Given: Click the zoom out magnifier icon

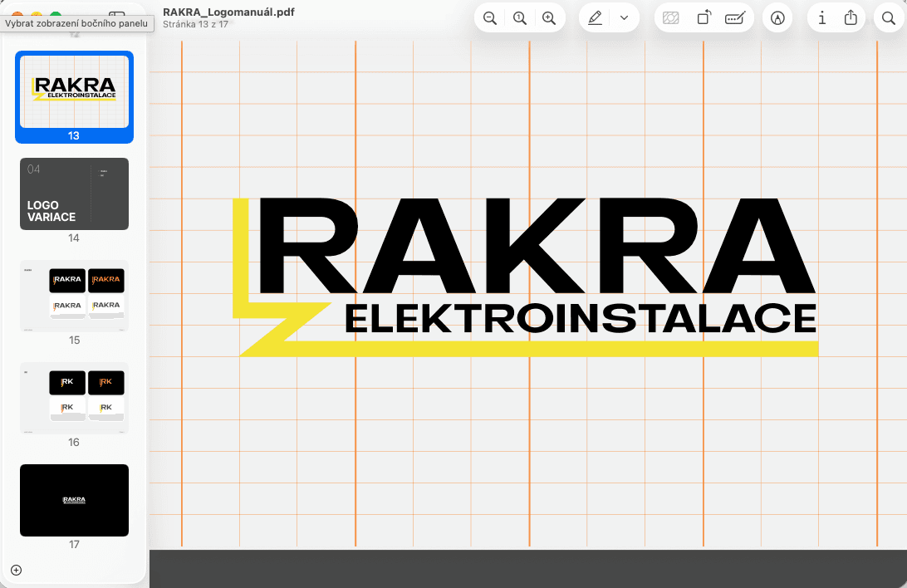Looking at the screenshot, I should [x=490, y=18].
